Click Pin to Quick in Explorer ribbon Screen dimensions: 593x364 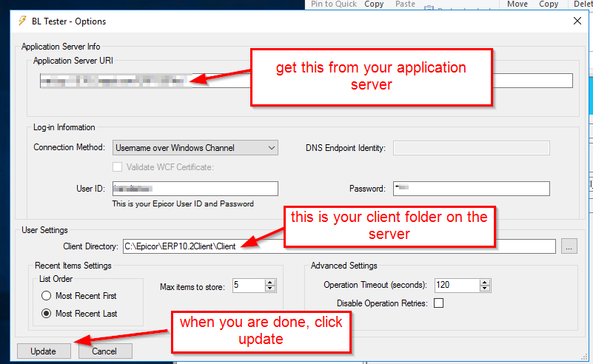click(x=334, y=4)
